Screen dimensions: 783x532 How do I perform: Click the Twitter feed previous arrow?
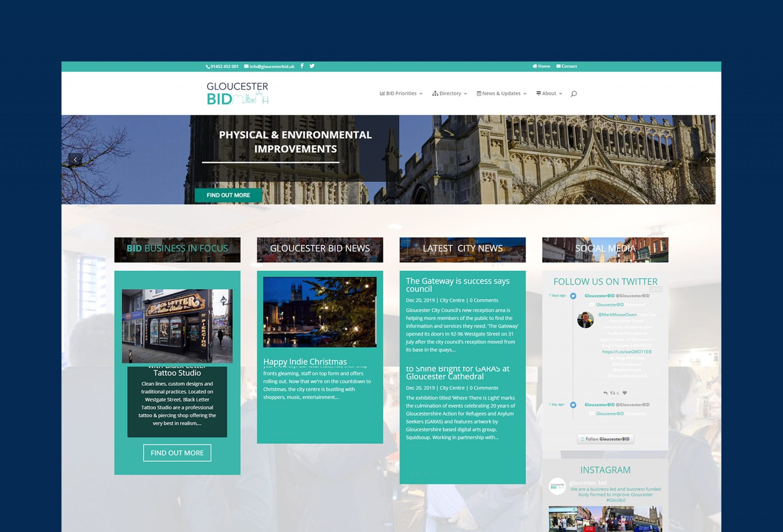pos(653,289)
